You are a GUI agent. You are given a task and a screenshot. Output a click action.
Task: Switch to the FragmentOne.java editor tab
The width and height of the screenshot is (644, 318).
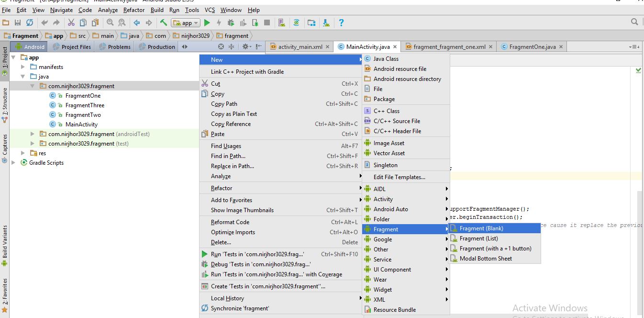click(x=532, y=47)
